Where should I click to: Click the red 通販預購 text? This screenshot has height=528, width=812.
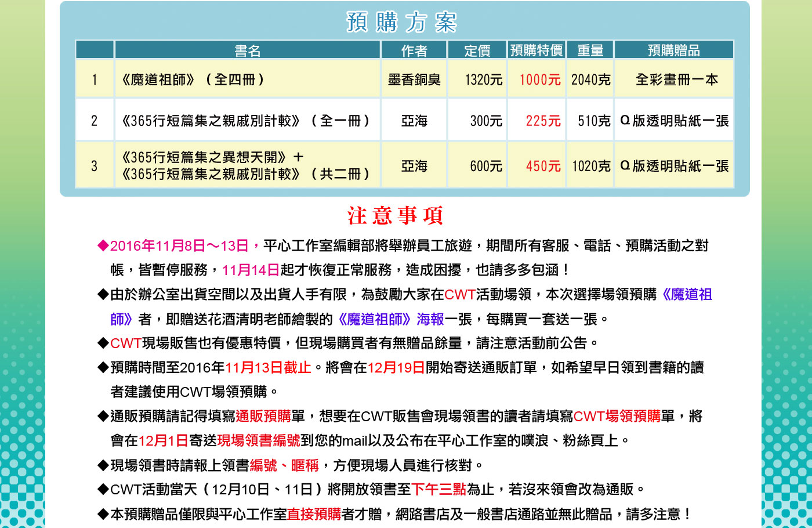[263, 417]
